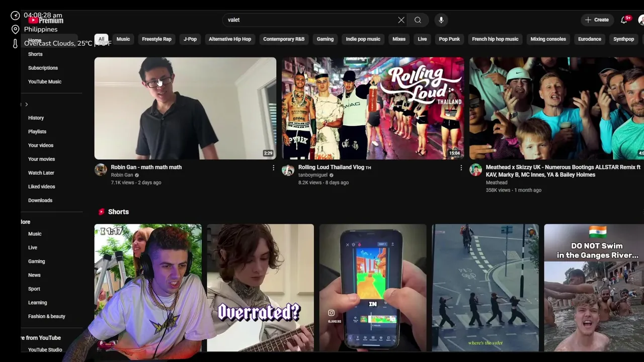This screenshot has height=362, width=644.
Task: Select the All filter chip
Action: click(x=101, y=39)
